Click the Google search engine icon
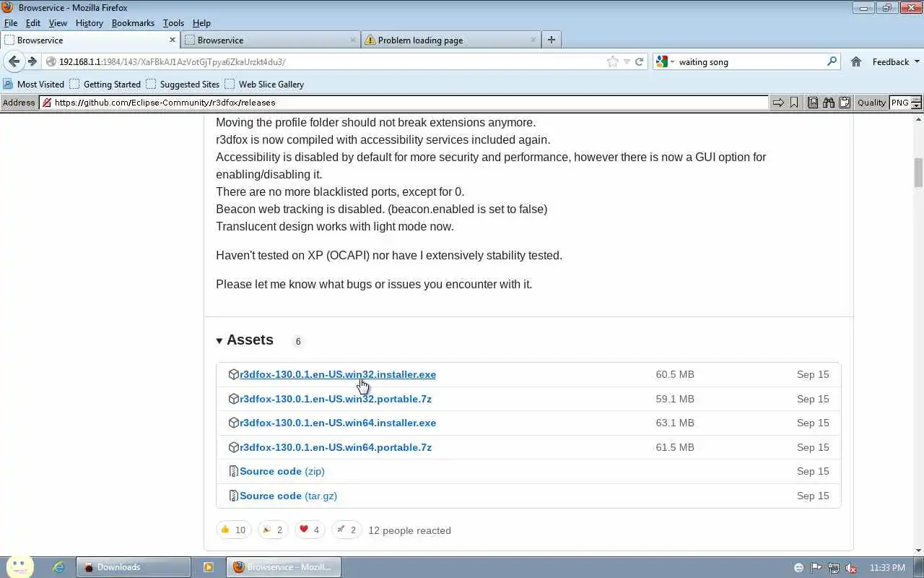The height and width of the screenshot is (578, 924). tap(662, 61)
